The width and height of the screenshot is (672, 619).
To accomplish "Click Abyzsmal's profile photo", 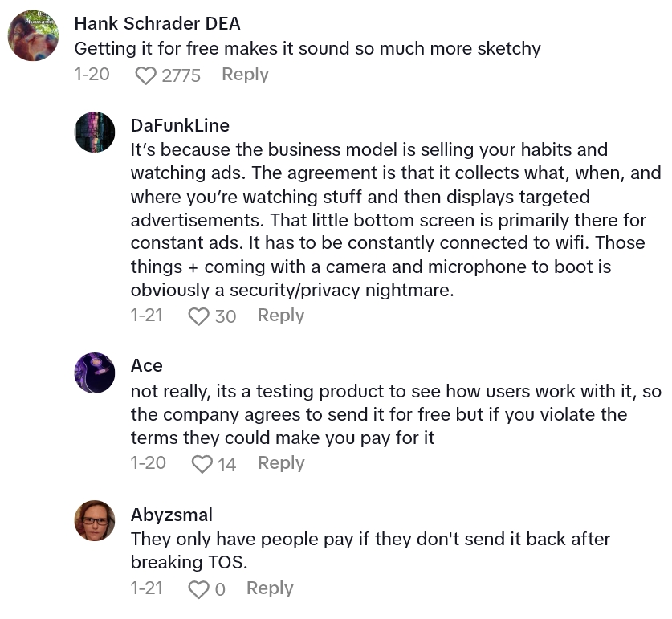I will pos(95,520).
